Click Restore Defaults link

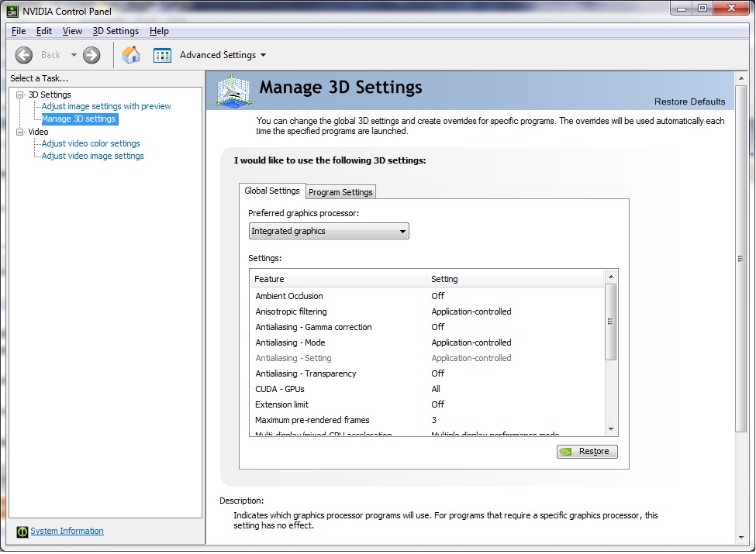pos(689,102)
